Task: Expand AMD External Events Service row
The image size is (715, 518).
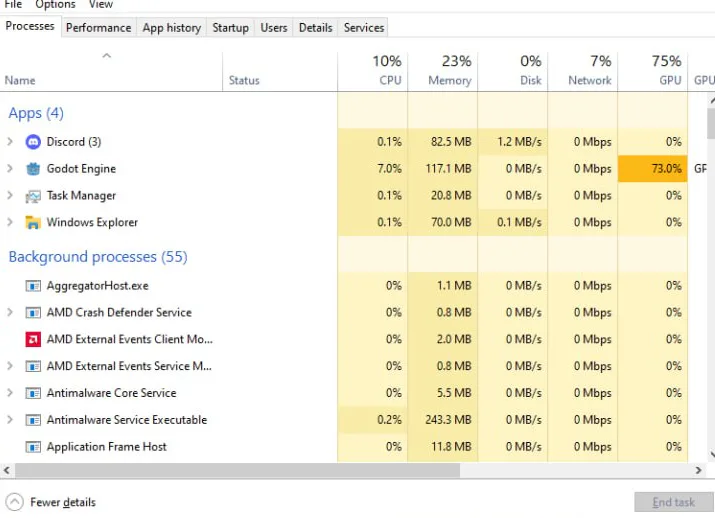Action: (x=10, y=366)
